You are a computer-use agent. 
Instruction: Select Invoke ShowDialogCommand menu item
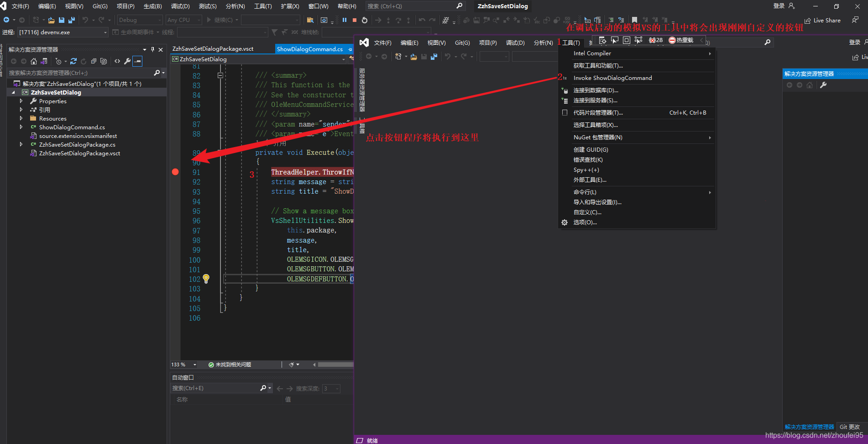pyautogui.click(x=637, y=78)
